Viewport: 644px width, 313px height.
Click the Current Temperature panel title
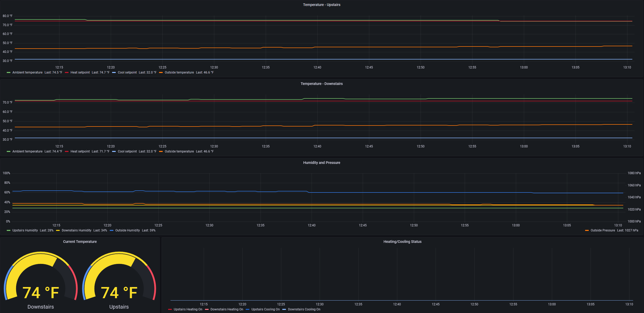tap(80, 242)
